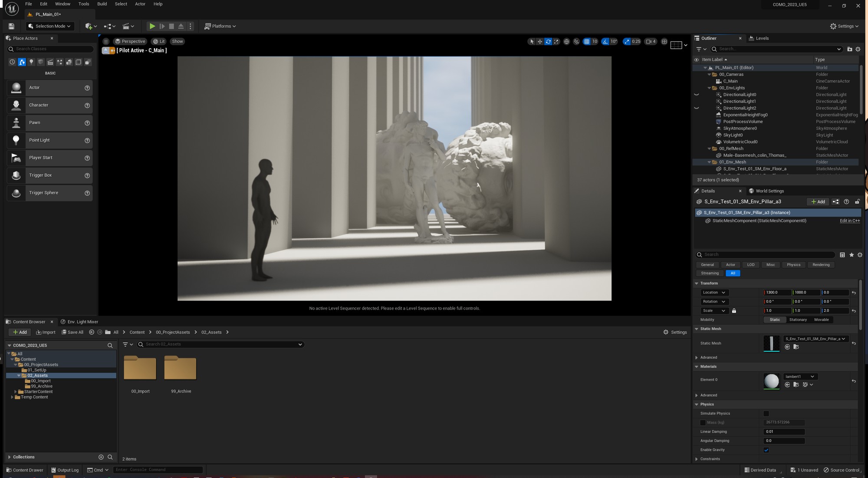Viewport: 868px width, 478px height.
Task: Click the surface snapping icon in viewport
Action: pyautogui.click(x=576, y=42)
